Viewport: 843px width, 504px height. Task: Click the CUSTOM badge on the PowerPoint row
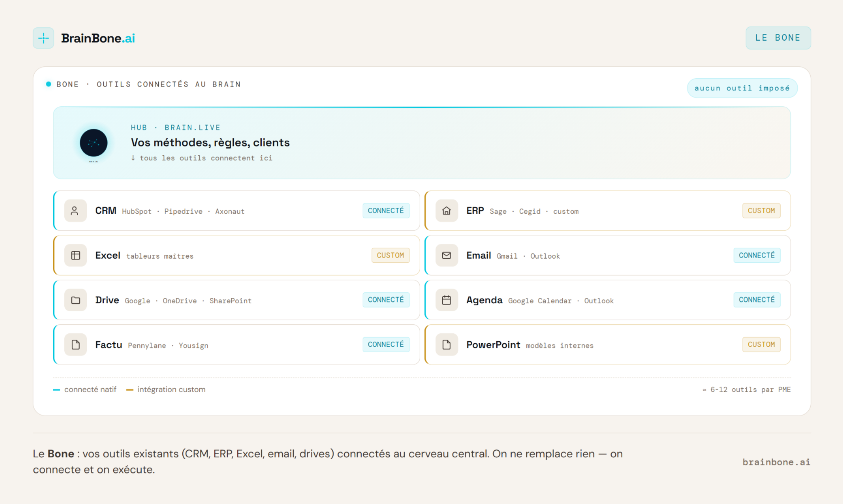click(x=761, y=344)
